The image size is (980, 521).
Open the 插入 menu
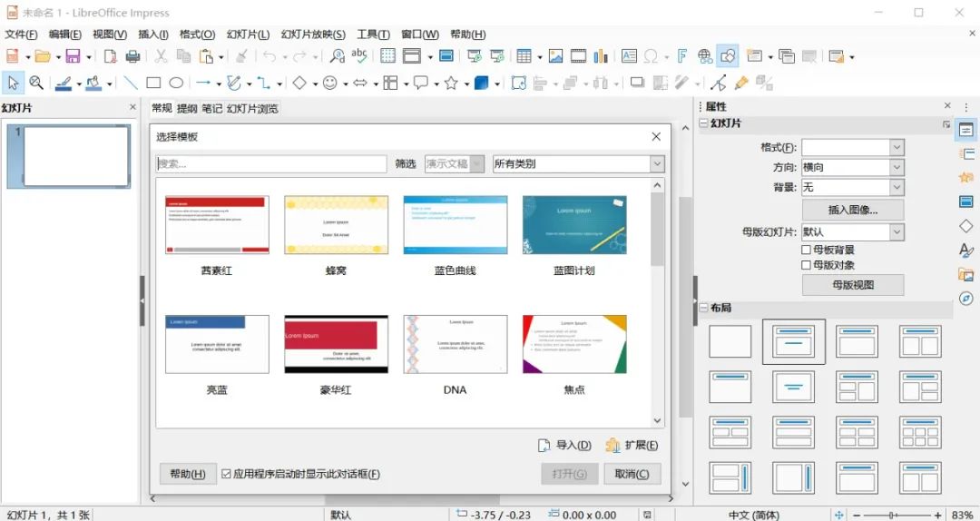coord(153,34)
